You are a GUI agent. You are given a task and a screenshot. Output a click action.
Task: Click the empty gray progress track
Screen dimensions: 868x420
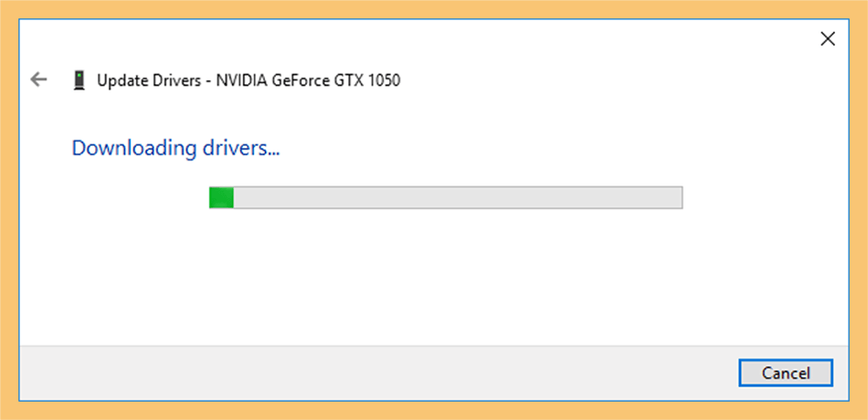click(x=458, y=197)
